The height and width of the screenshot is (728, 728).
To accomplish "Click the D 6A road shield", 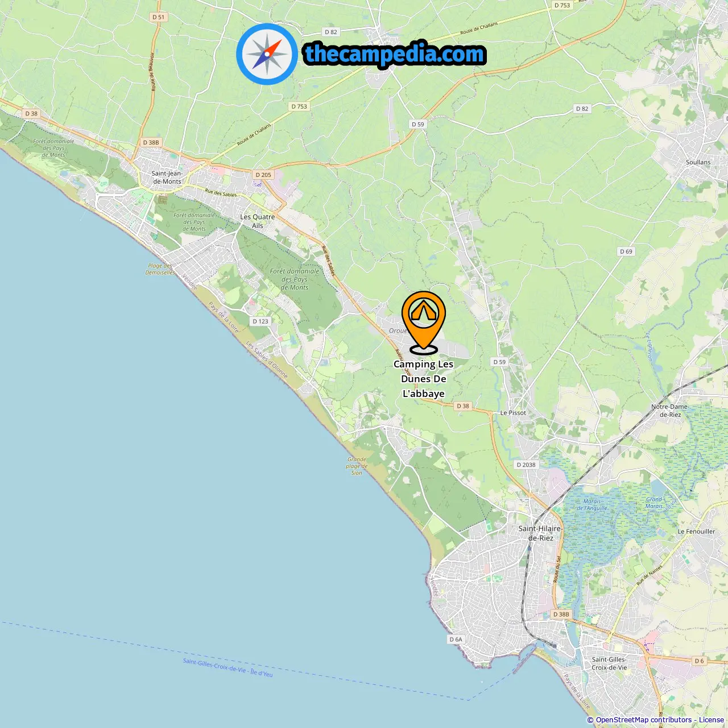I will click(456, 639).
